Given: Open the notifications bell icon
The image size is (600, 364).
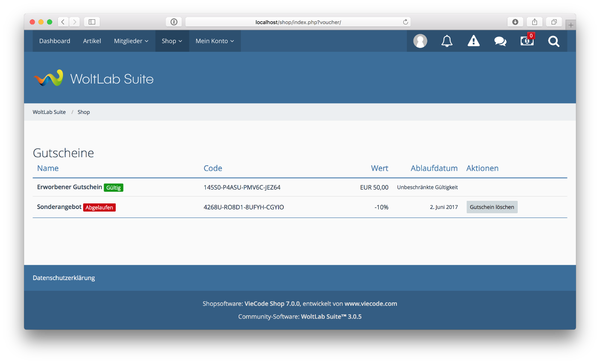Looking at the screenshot, I should 447,41.
